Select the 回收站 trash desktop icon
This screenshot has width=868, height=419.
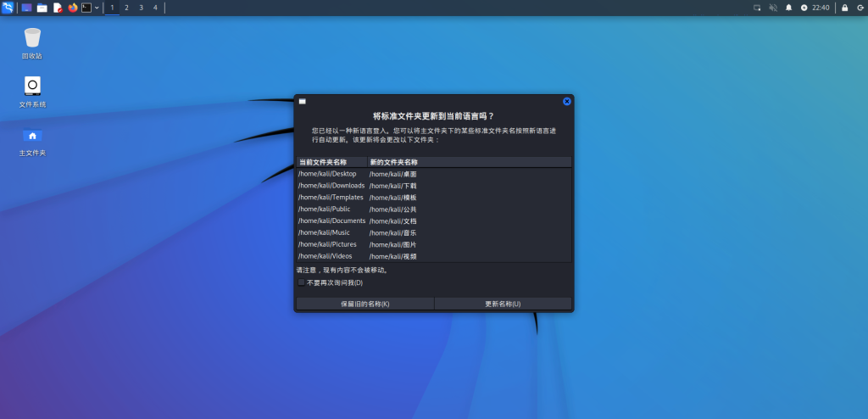(32, 44)
